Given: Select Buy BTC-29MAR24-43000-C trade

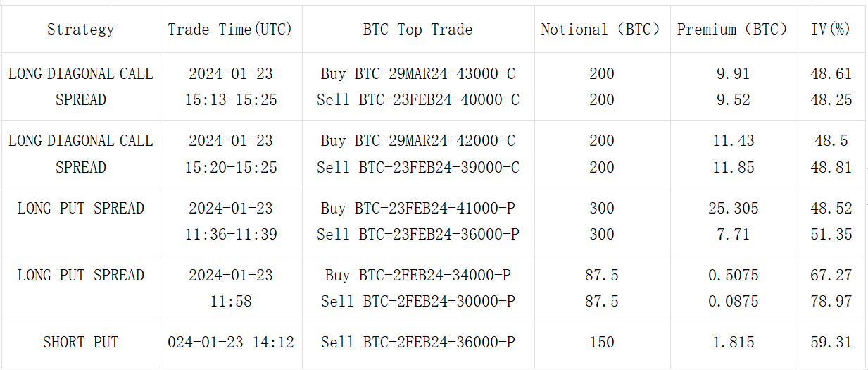Looking at the screenshot, I should tap(417, 73).
